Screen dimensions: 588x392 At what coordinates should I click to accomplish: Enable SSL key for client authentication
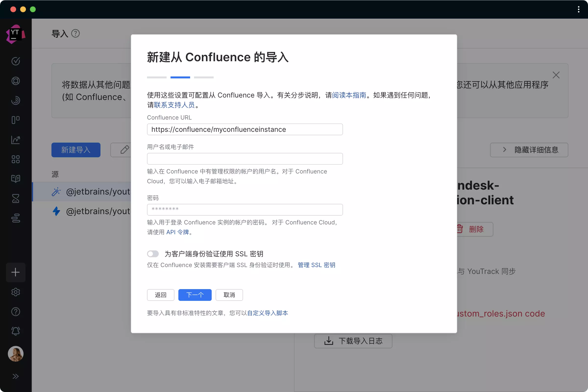[x=153, y=254]
